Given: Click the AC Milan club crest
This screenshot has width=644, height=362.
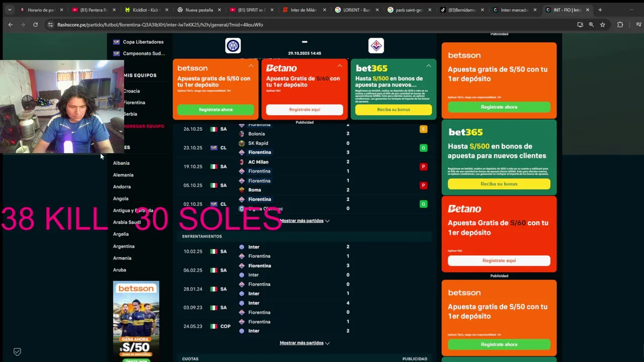Looking at the screenshot, I should [x=242, y=162].
